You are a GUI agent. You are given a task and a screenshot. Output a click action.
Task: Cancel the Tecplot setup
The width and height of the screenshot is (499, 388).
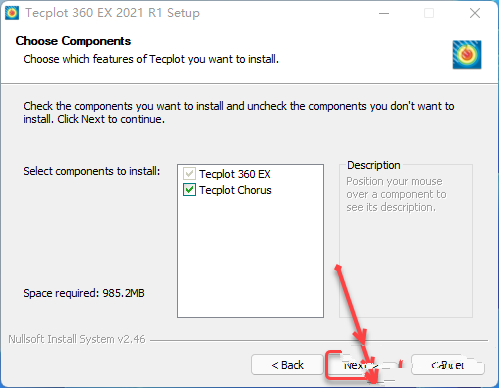pos(448,365)
